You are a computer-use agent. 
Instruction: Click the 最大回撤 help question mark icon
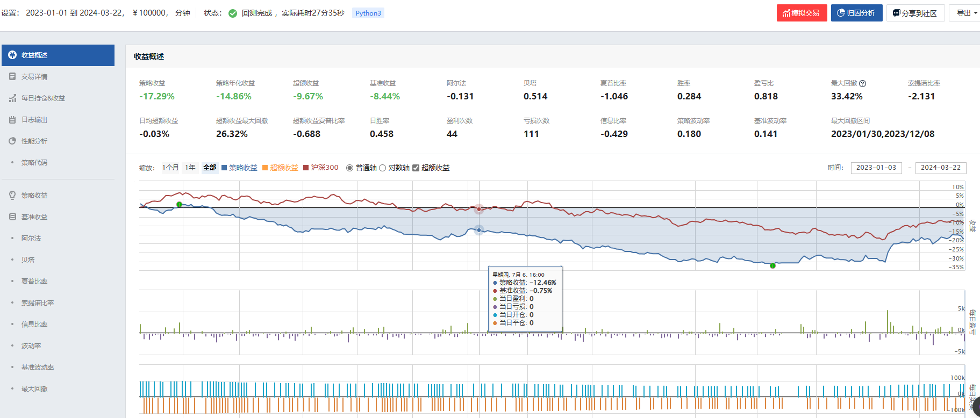[862, 83]
